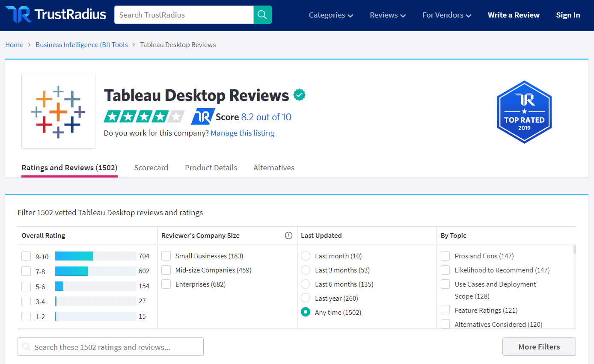Viewport: 594px width, 364px height.
Task: Check the Enterprises checkbox
Action: tap(166, 284)
